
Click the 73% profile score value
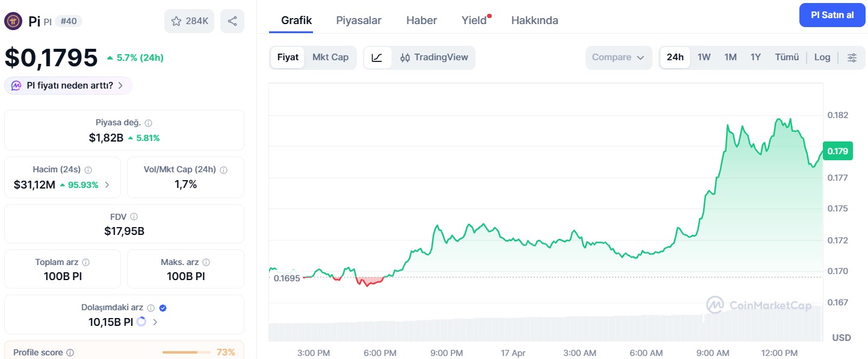226,352
